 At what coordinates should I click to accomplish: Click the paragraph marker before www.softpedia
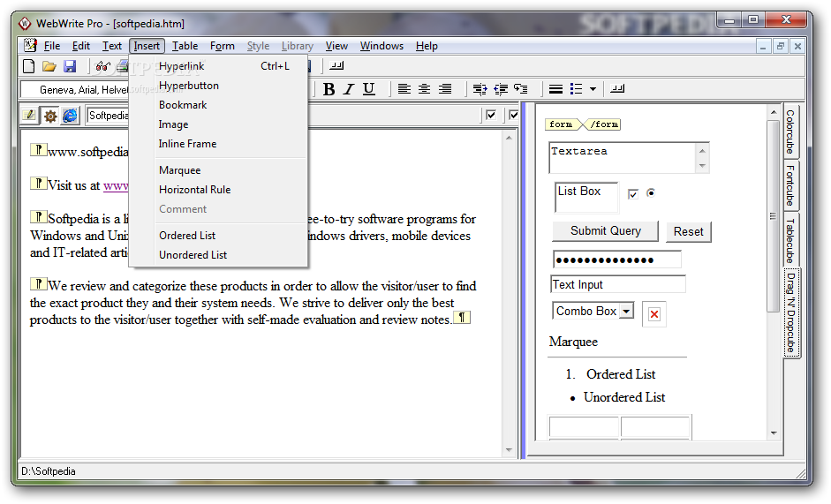[38, 150]
